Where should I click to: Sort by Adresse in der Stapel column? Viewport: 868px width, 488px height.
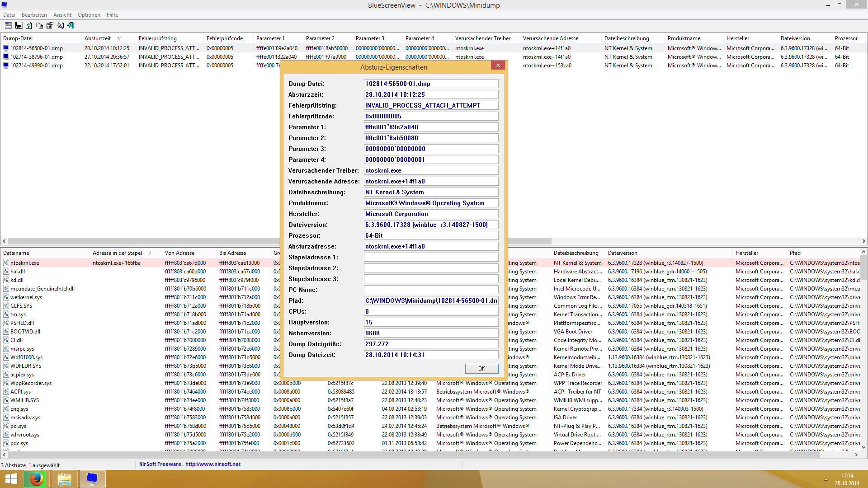(117, 253)
